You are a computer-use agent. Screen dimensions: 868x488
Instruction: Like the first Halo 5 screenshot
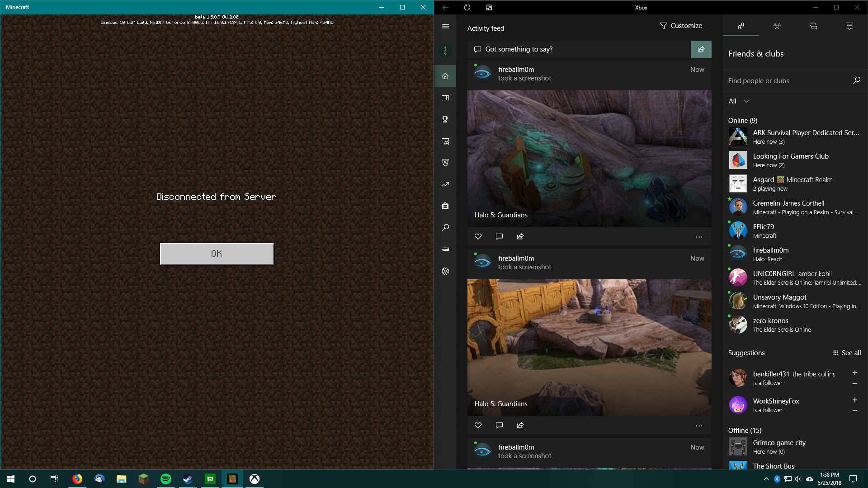pyautogui.click(x=478, y=236)
